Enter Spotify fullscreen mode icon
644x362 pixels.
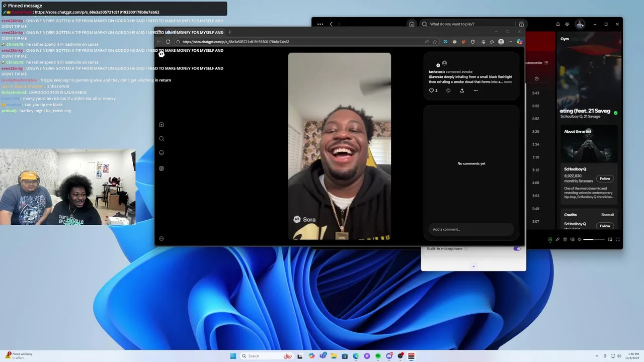(618, 239)
